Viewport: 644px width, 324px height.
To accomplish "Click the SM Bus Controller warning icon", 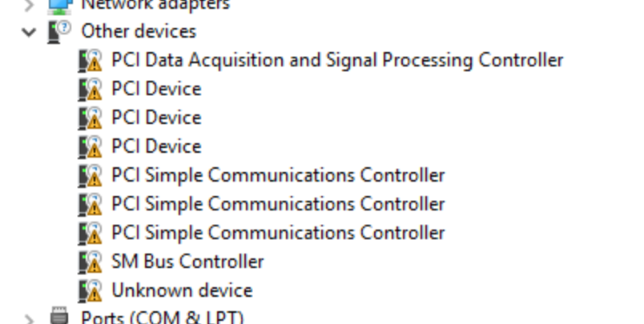I will click(x=91, y=262).
